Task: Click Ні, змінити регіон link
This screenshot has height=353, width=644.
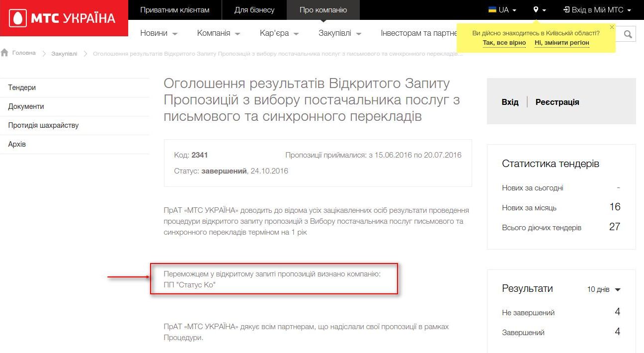Action: coord(562,43)
